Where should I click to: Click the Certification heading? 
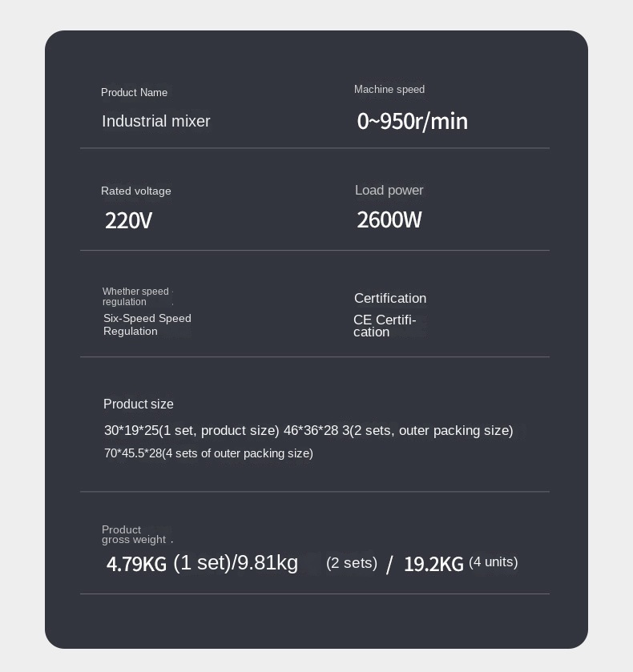pos(390,298)
